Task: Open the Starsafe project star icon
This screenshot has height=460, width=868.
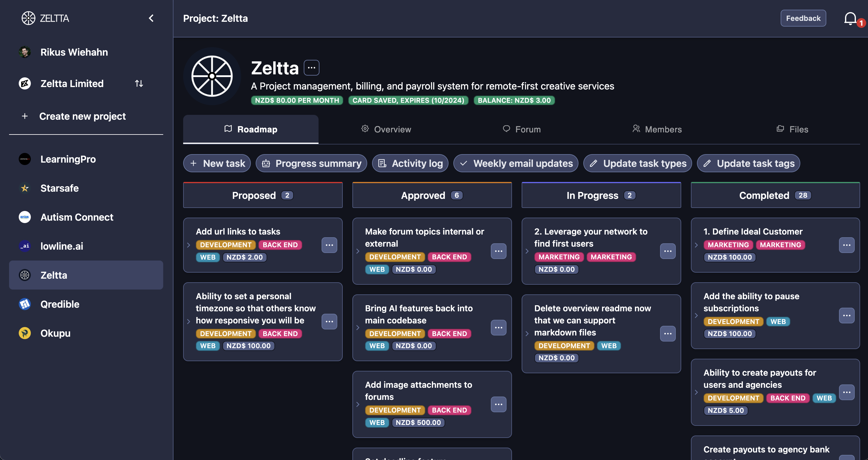Action: [x=24, y=188]
